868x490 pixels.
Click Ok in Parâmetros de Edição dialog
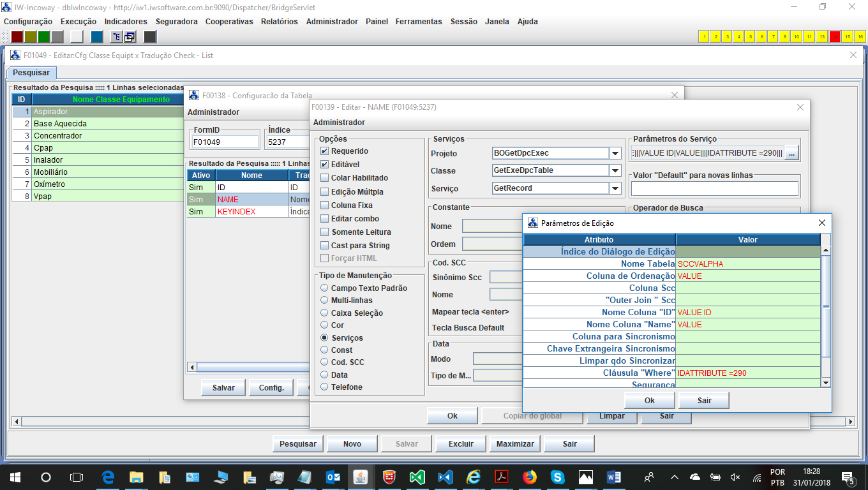click(649, 401)
